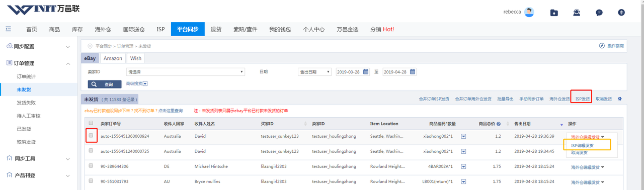The width and height of the screenshot is (644, 190).
Task: Click 合并订单海外仓发货 action link
Action: click(x=473, y=99)
